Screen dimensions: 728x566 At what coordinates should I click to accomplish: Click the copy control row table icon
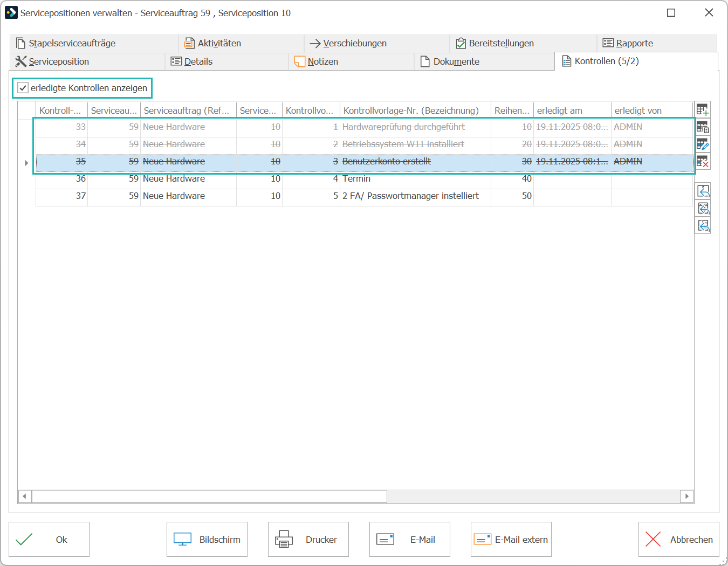point(703,127)
